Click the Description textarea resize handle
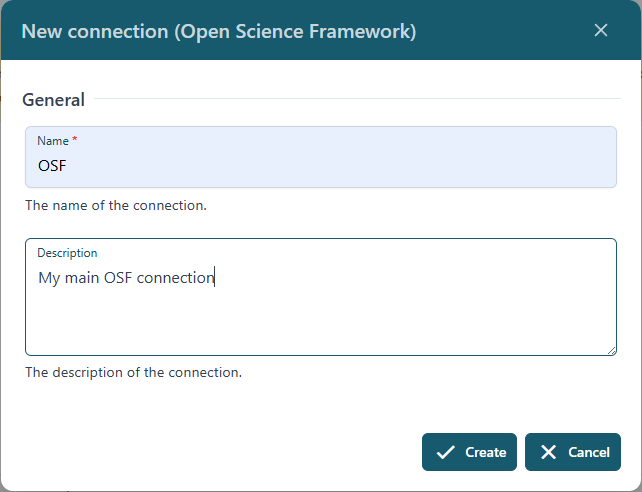Viewport: 642px width, 492px height. [611, 350]
